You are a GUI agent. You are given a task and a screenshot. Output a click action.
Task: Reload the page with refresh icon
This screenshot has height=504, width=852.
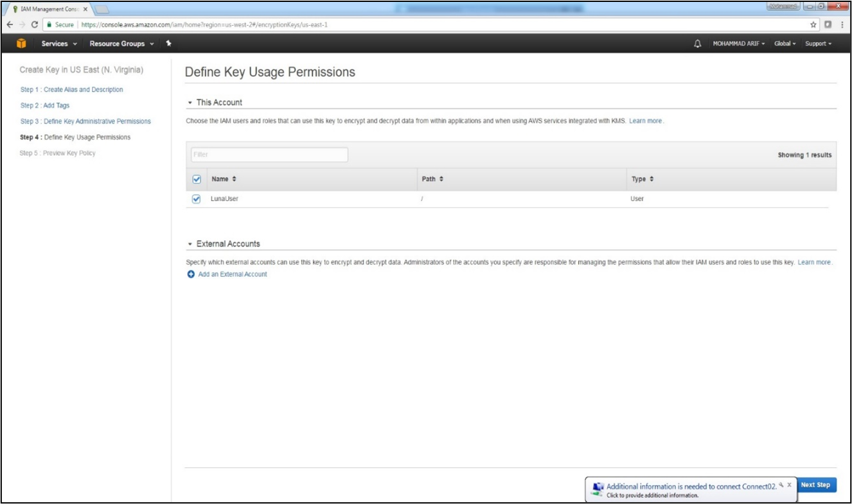coord(35,24)
